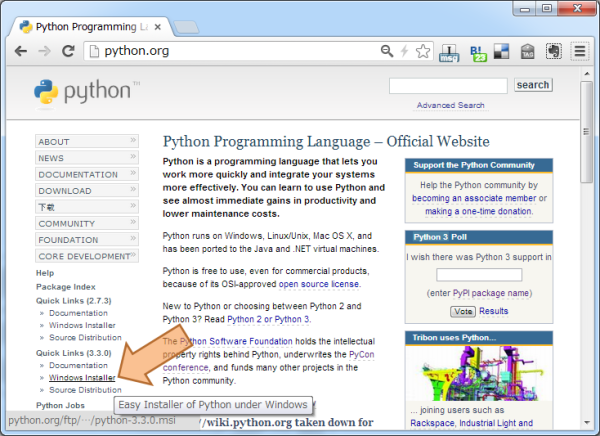This screenshot has height=436, width=600.
Task: Open the DOWNLOAD navigation item
Action: [86, 190]
